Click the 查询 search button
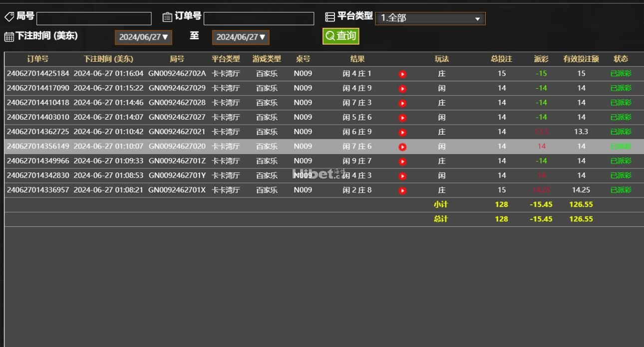 pyautogui.click(x=340, y=36)
